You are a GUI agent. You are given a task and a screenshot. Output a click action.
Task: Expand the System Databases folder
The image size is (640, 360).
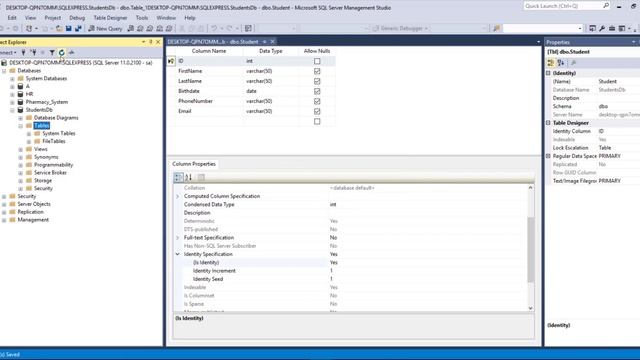12,78
